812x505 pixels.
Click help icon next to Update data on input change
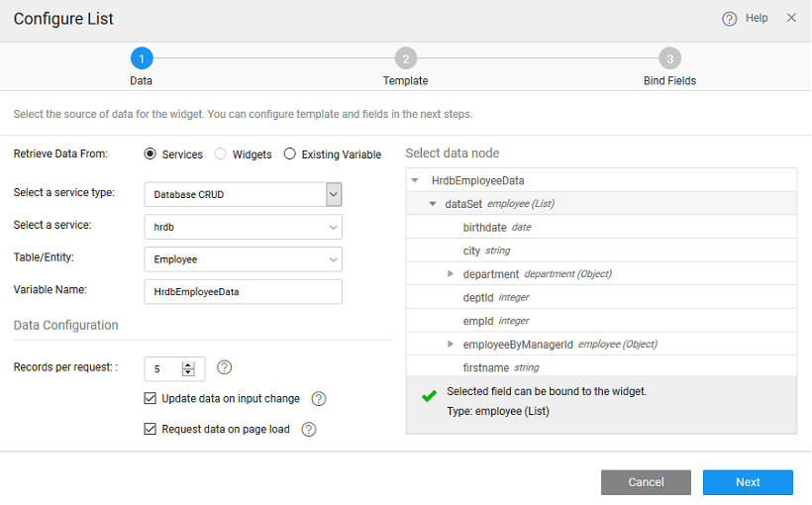pyautogui.click(x=319, y=399)
